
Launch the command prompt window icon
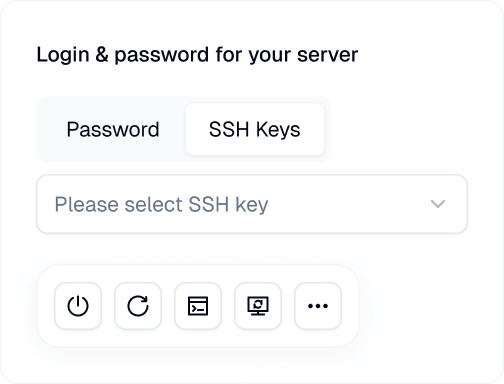(x=198, y=306)
